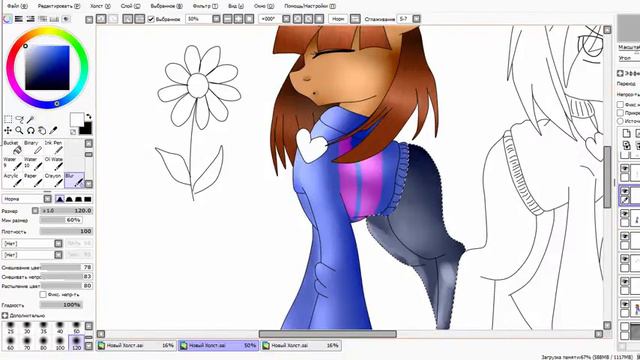
Task: Choose the Bucket fill tool
Action: point(13,147)
